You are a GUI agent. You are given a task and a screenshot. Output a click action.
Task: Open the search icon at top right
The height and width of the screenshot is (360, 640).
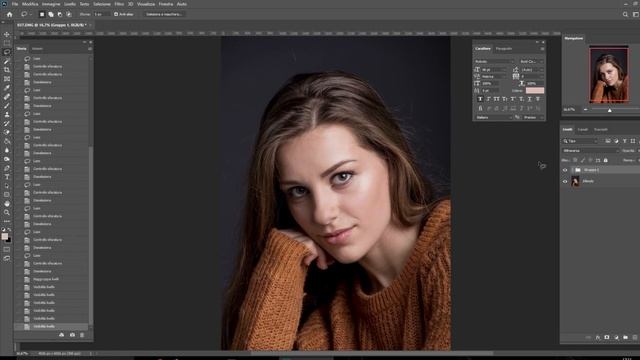click(625, 14)
